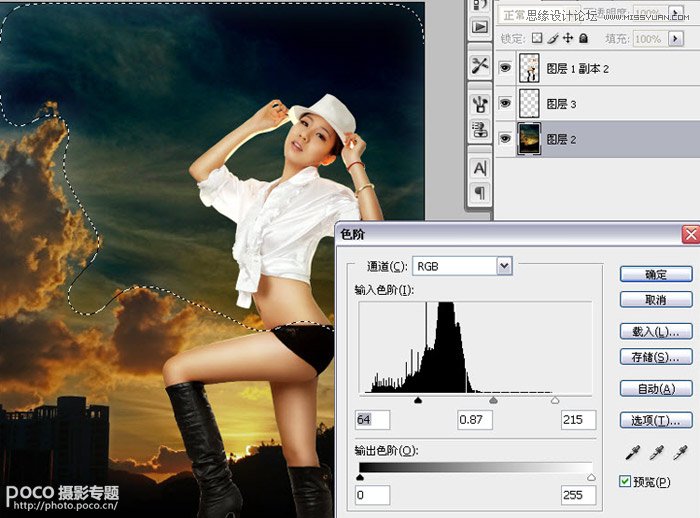Image resolution: width=700 pixels, height=518 pixels.
Task: Open the Paragraph panel icon
Action: [480, 193]
